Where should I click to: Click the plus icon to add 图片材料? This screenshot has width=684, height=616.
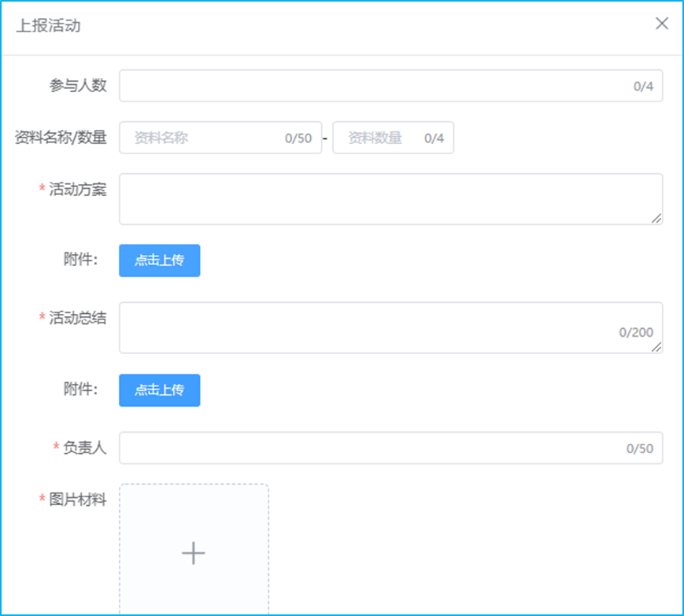[194, 553]
